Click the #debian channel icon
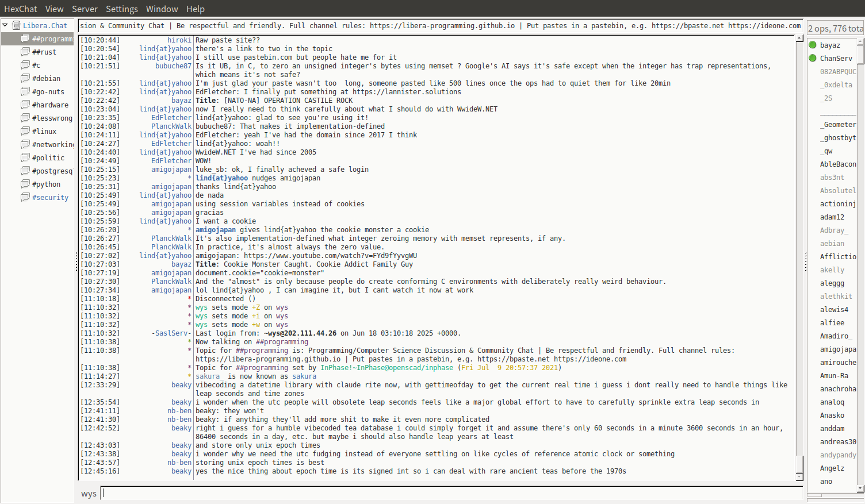 tap(25, 78)
